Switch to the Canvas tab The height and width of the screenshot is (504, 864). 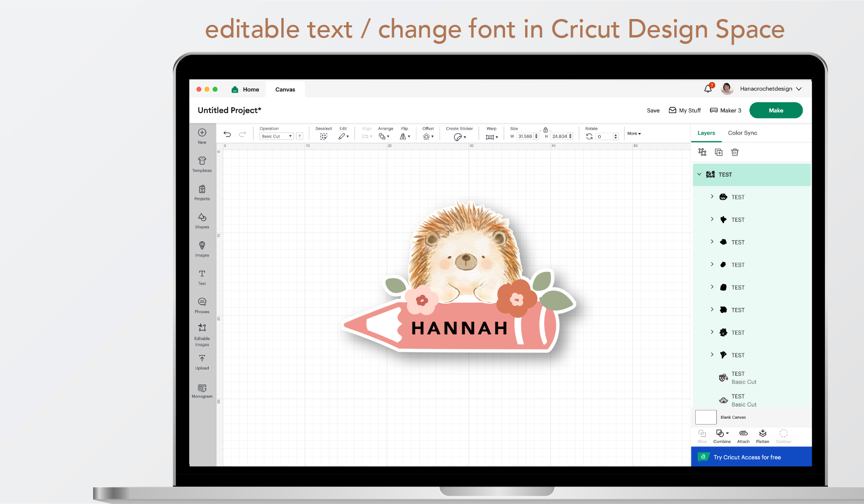pyautogui.click(x=285, y=89)
